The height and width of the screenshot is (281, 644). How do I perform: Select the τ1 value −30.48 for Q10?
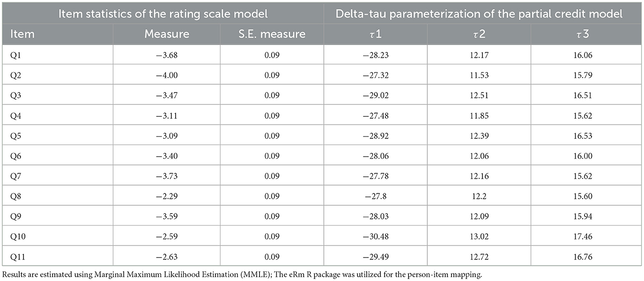point(376,236)
